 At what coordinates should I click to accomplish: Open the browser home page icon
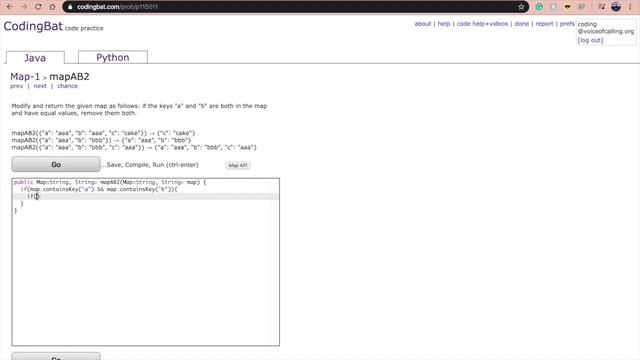(x=52, y=7)
